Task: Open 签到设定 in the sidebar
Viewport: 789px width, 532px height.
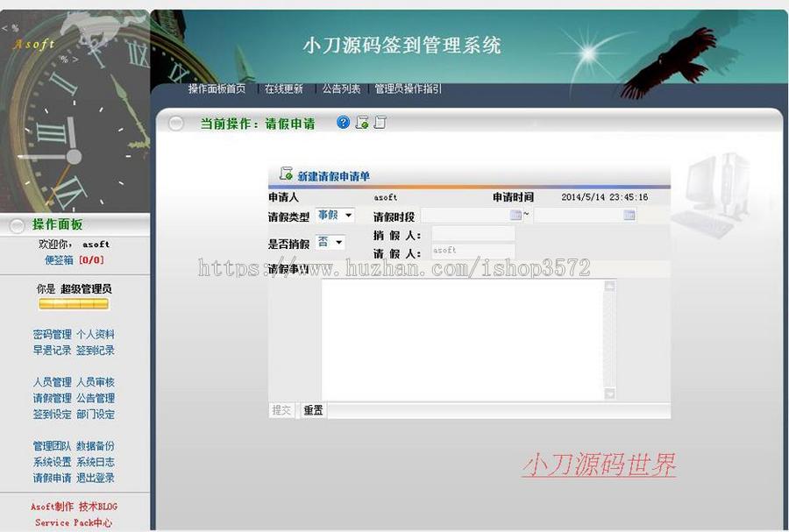Action: (x=53, y=415)
